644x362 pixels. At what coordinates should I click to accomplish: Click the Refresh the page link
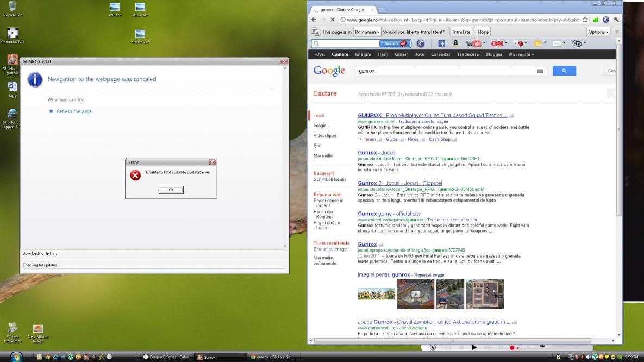tap(74, 111)
